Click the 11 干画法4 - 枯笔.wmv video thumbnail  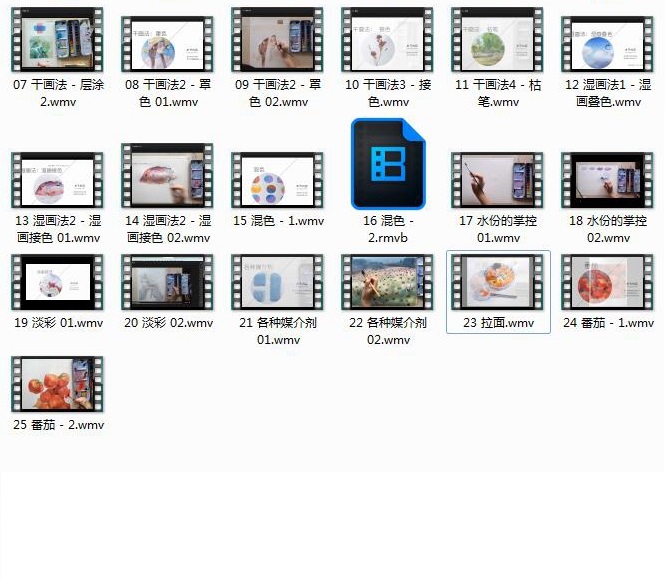pyautogui.click(x=498, y=42)
